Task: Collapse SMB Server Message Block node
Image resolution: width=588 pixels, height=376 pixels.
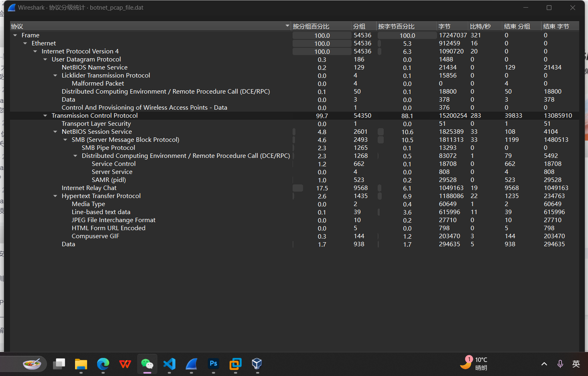Action: tap(65, 140)
